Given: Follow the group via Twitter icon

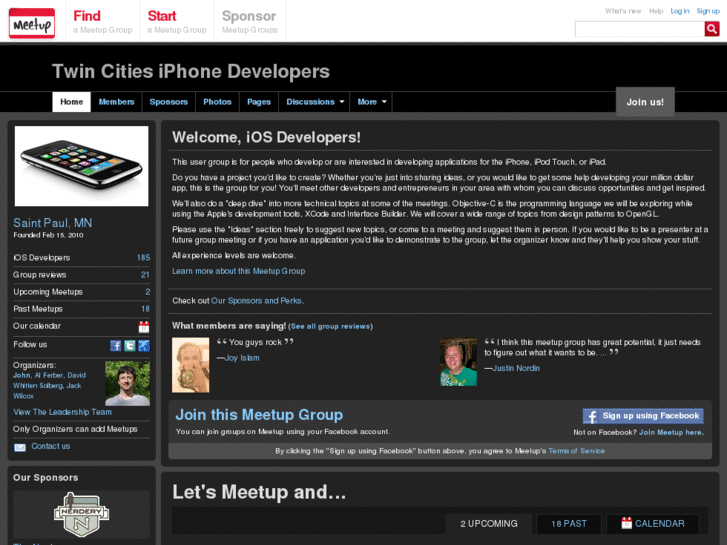Looking at the screenshot, I should tap(130, 345).
